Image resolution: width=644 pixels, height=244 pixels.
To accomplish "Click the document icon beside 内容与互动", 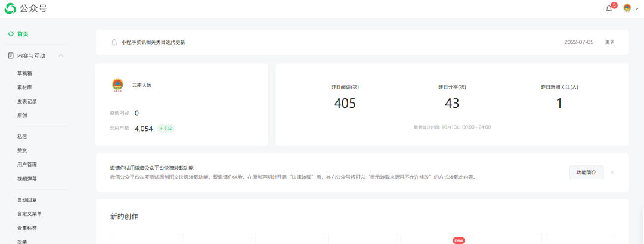I will pos(11,55).
